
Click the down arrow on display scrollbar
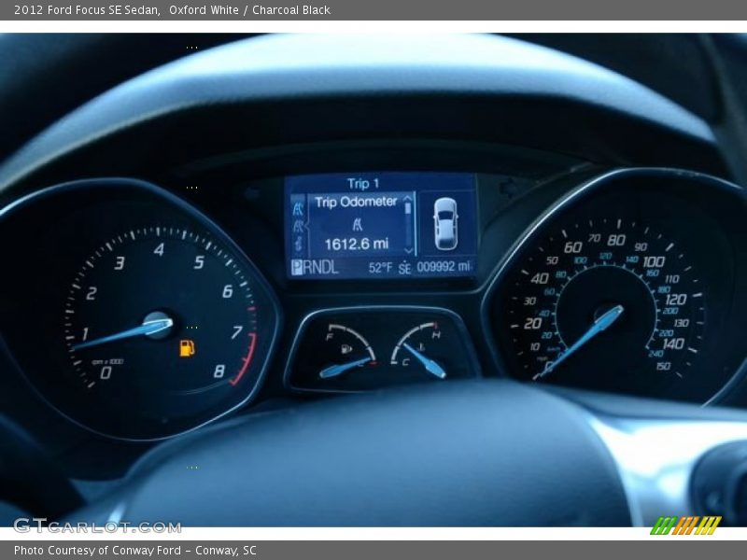point(406,250)
